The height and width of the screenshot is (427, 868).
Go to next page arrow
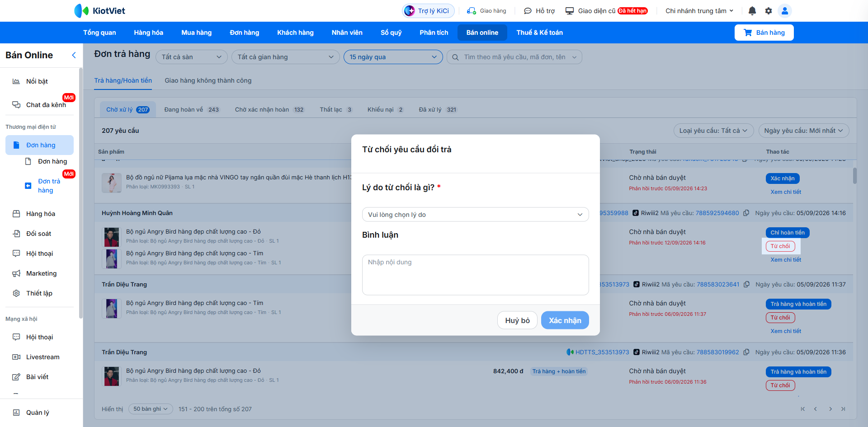(830, 409)
